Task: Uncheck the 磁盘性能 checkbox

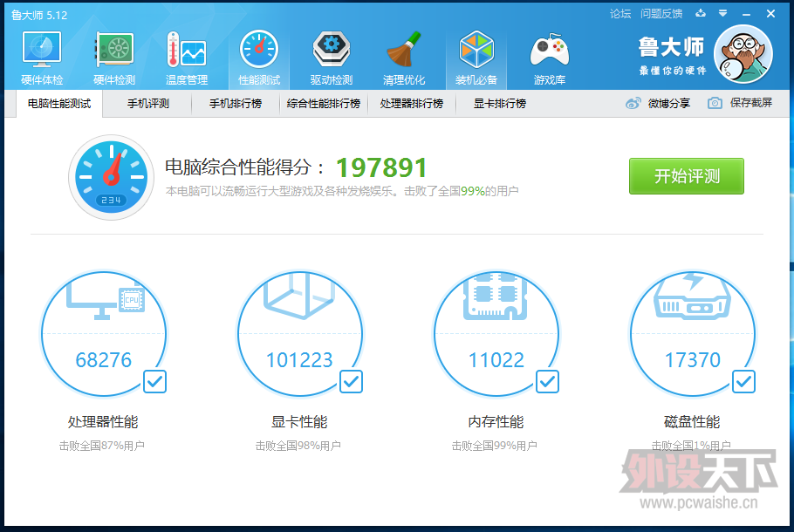Action: click(x=744, y=381)
